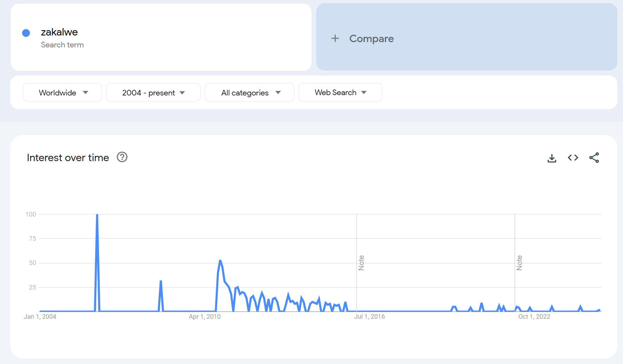Image resolution: width=623 pixels, height=364 pixels.
Task: Click the blue zakalwe color dot
Action: 26,33
